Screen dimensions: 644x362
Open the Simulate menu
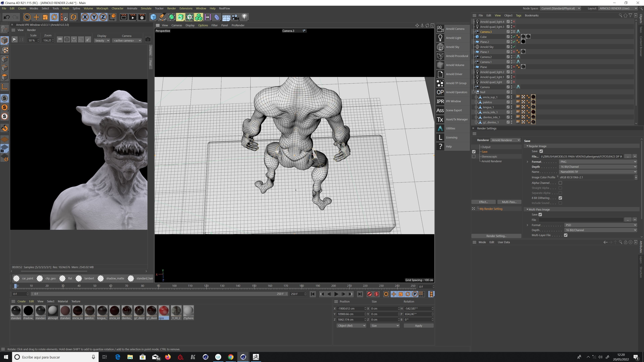[x=146, y=8]
